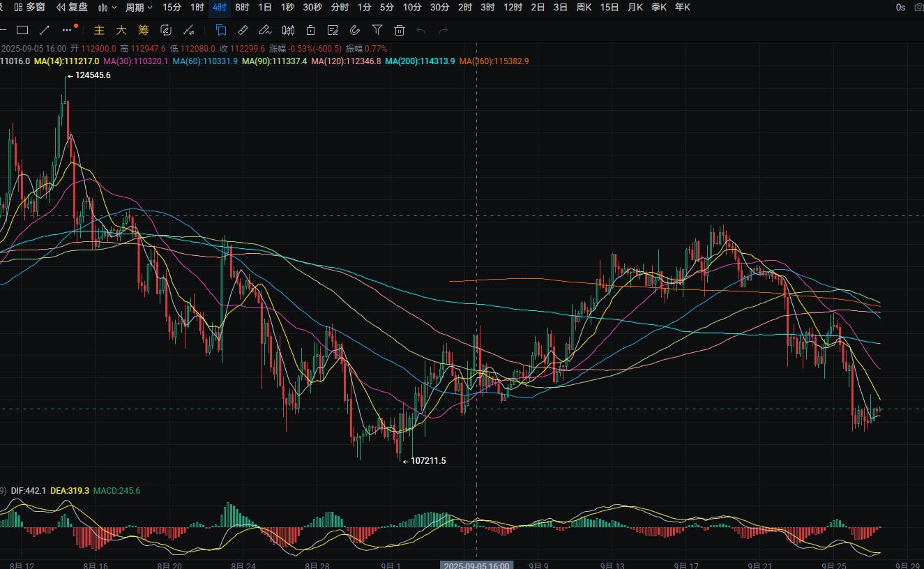Switch to the 分时 intraday view
924x569 pixels.
(340, 8)
